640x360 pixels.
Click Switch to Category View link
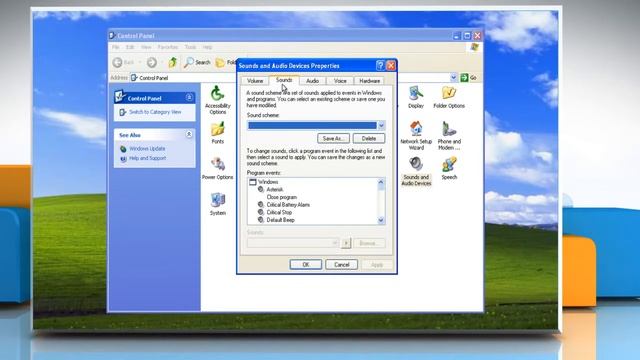[x=155, y=112]
